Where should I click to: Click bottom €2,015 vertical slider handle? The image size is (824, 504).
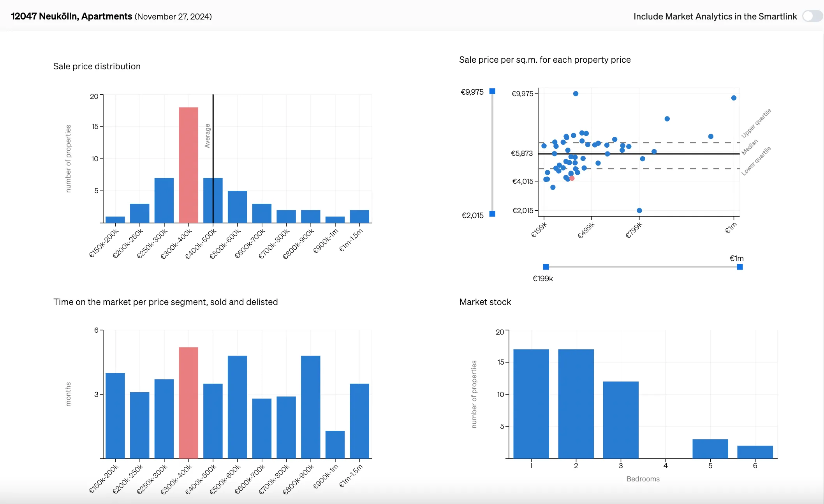click(492, 214)
